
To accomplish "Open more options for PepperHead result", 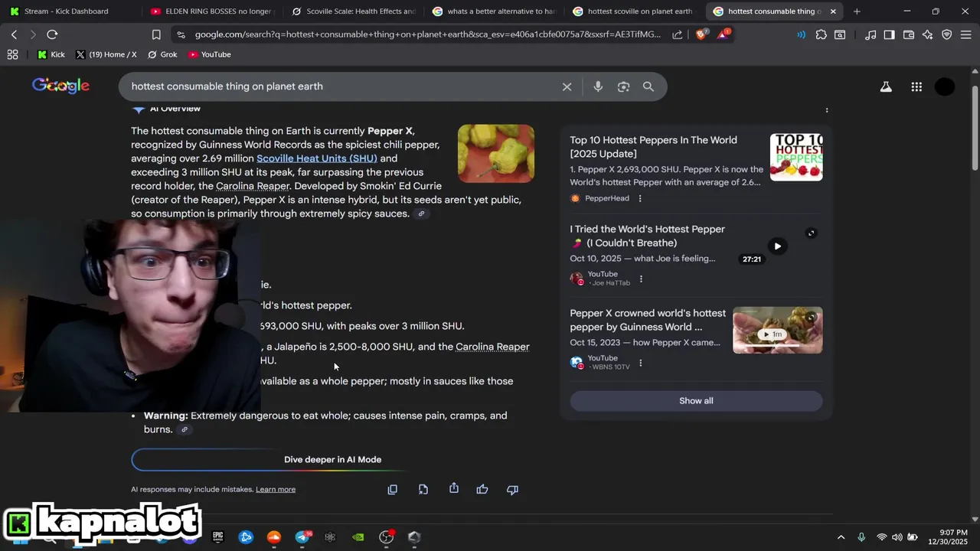I will click(x=640, y=198).
